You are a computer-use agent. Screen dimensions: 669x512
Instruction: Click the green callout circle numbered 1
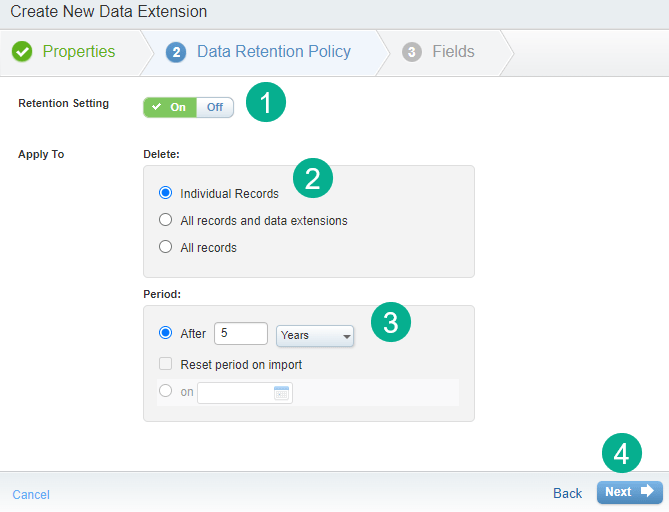(x=266, y=104)
